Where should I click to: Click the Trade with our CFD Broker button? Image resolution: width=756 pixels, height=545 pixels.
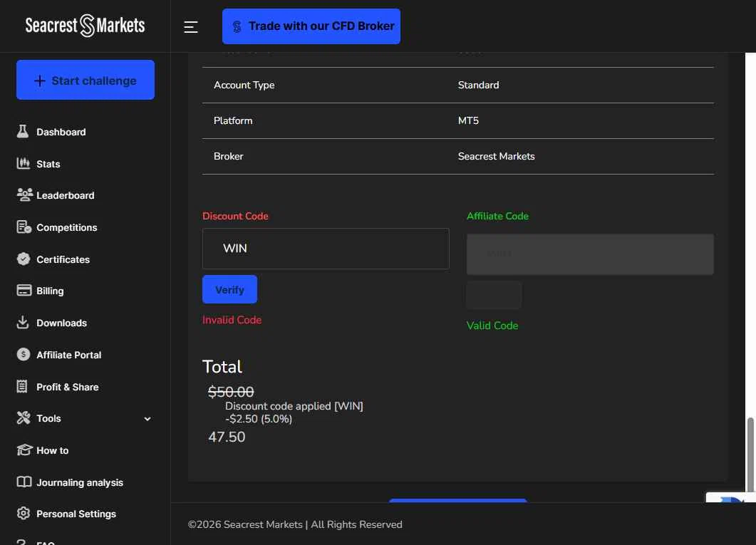click(x=311, y=26)
